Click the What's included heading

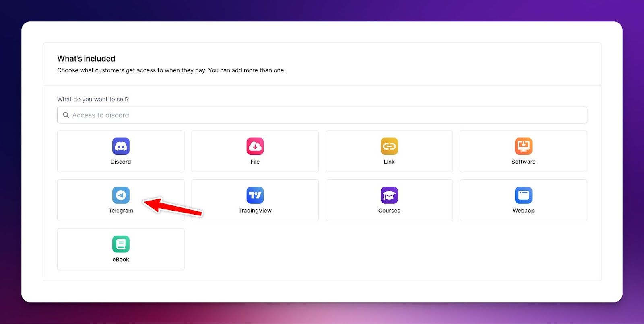point(86,59)
